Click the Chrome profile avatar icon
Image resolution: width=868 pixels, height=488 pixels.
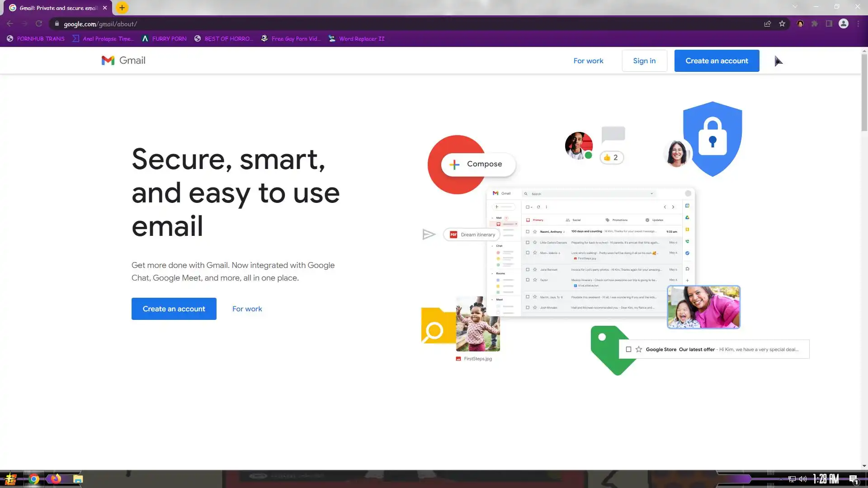point(844,24)
